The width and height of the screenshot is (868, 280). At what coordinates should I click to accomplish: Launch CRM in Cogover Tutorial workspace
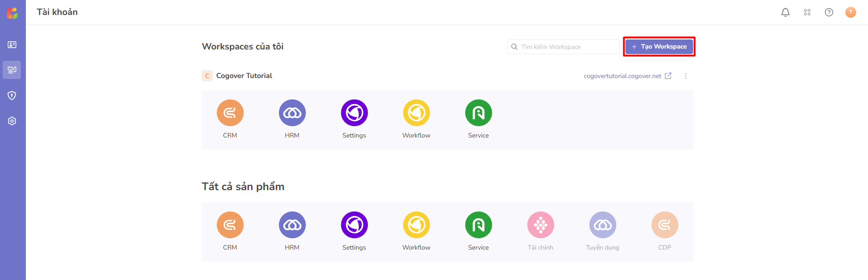pyautogui.click(x=230, y=113)
